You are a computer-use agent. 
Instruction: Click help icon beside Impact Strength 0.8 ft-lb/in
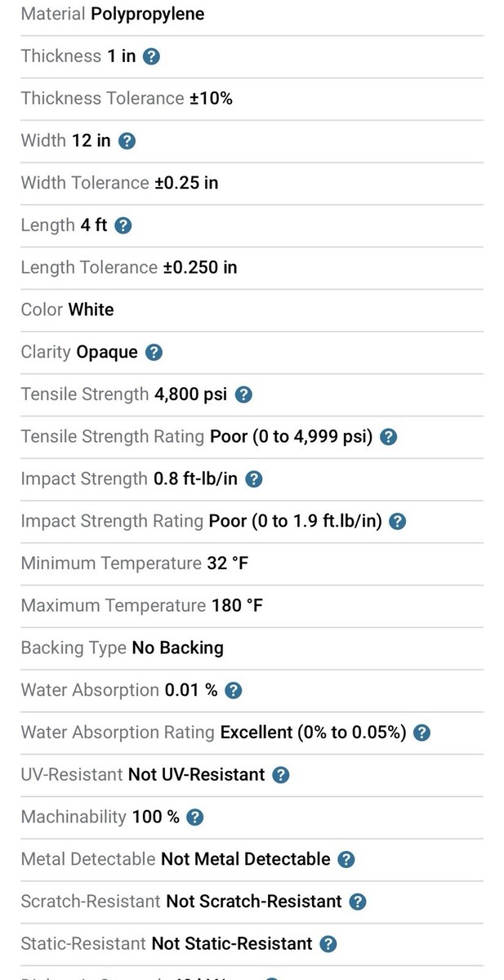[x=254, y=479]
